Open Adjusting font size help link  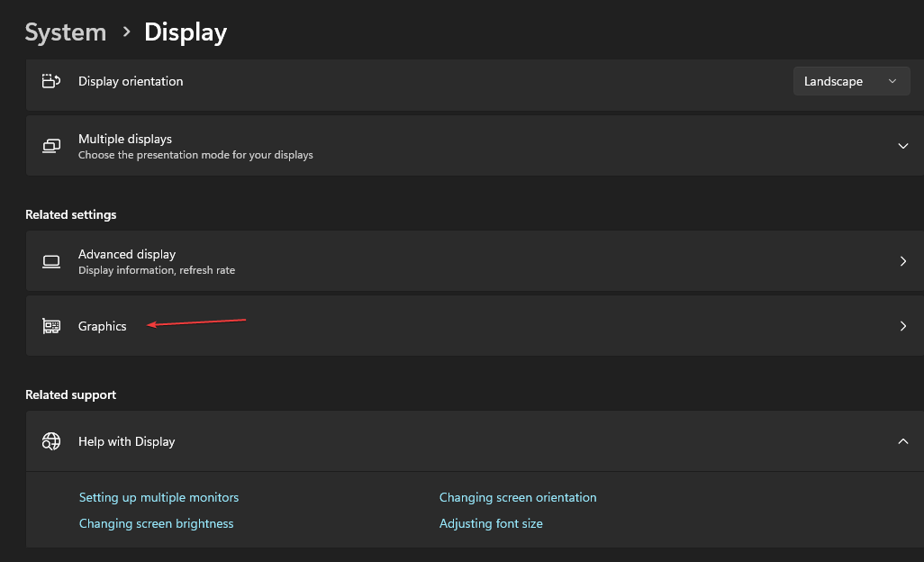tap(491, 522)
